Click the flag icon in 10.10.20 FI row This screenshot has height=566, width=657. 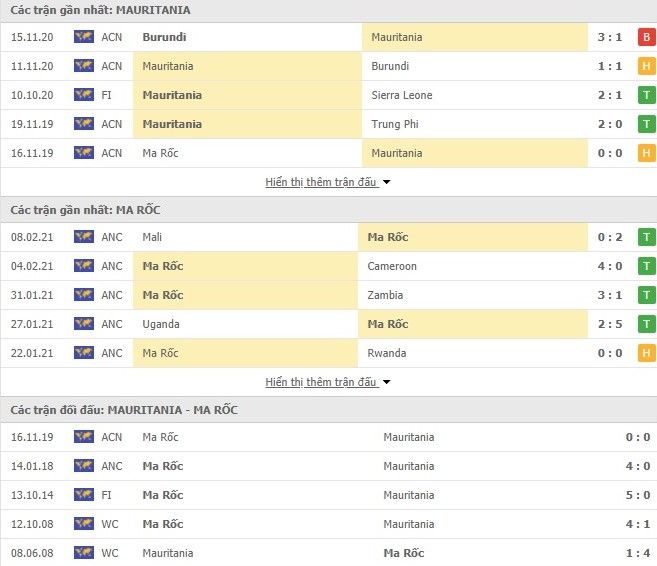point(83,95)
